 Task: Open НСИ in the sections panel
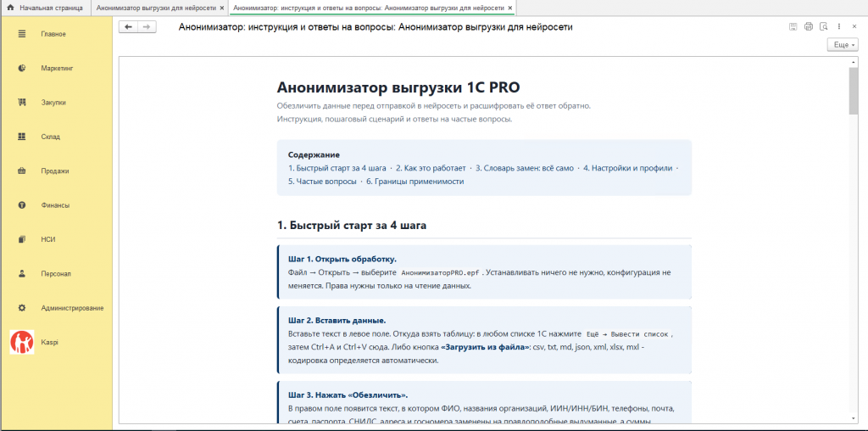(x=48, y=239)
